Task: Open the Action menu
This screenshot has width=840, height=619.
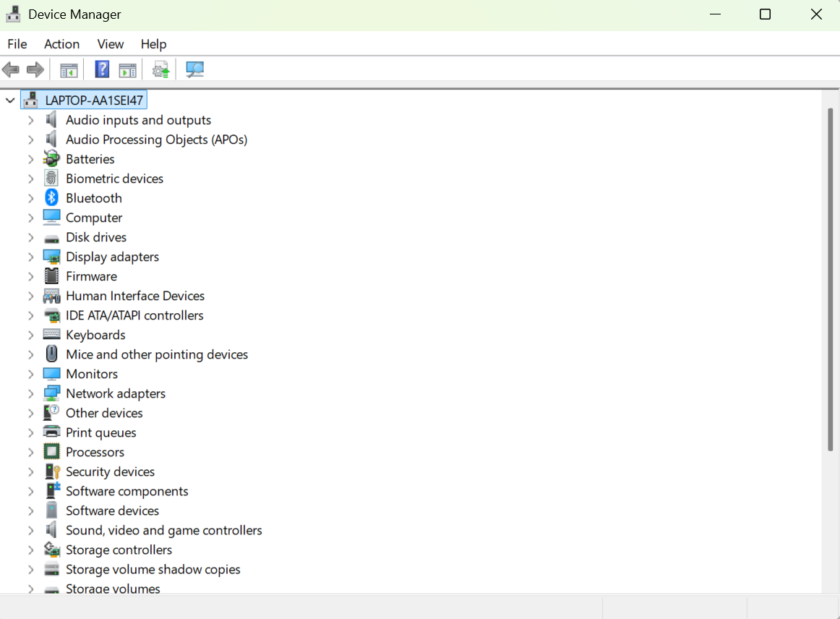Action: pos(61,44)
